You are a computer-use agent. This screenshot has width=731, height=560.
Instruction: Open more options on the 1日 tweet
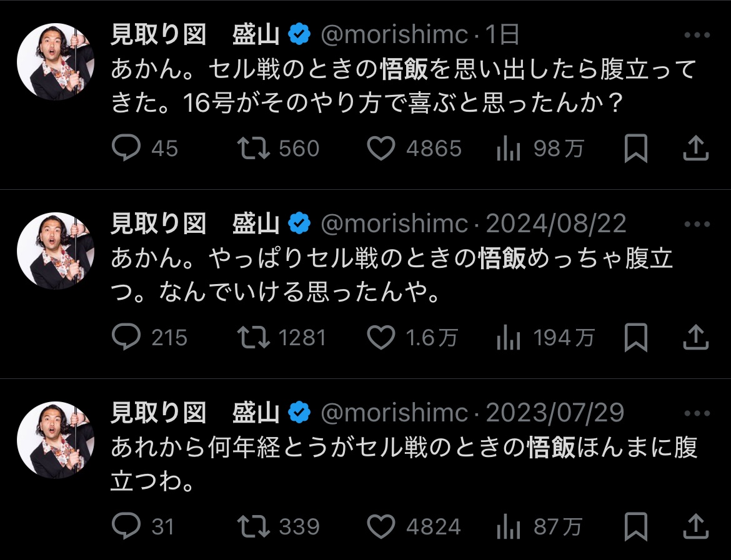(x=697, y=36)
